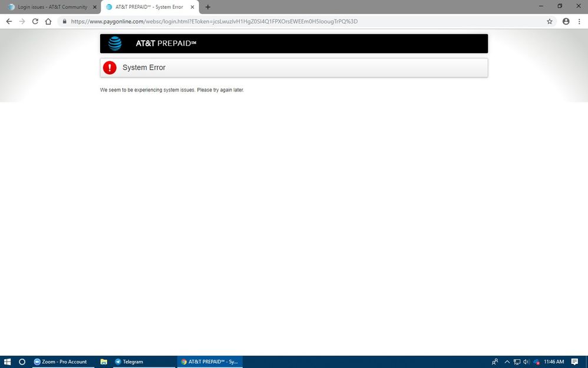588x368 pixels.
Task: Click the red System Error exclamation icon
Action: click(x=110, y=68)
